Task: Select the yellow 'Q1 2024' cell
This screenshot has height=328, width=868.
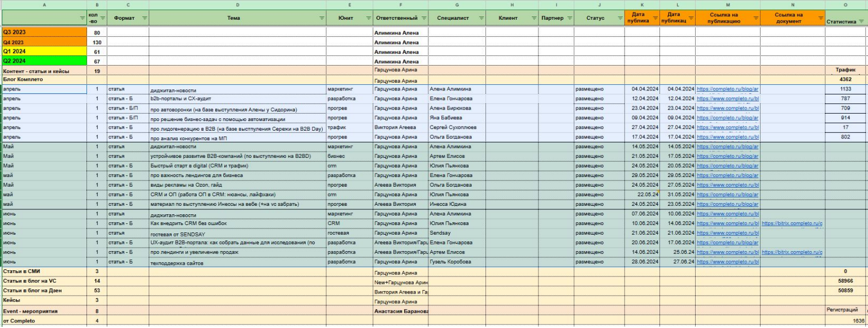Action: click(x=44, y=51)
